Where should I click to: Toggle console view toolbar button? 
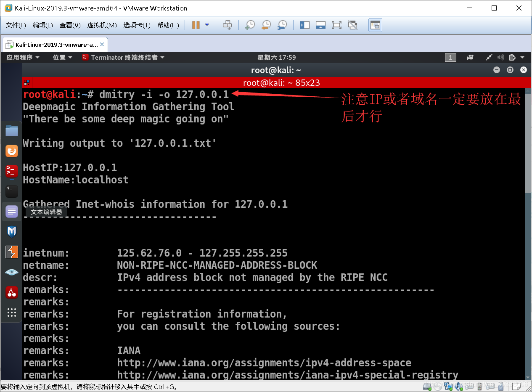coord(375,25)
